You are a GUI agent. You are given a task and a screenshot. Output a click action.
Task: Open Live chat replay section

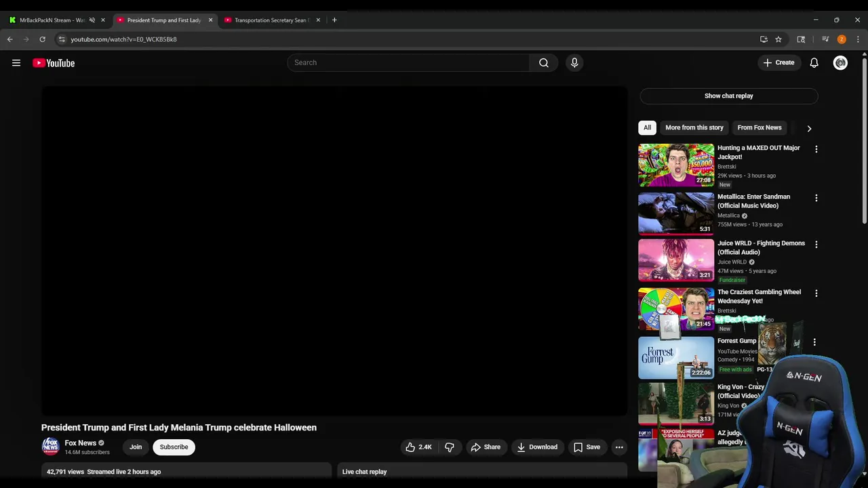(482, 472)
